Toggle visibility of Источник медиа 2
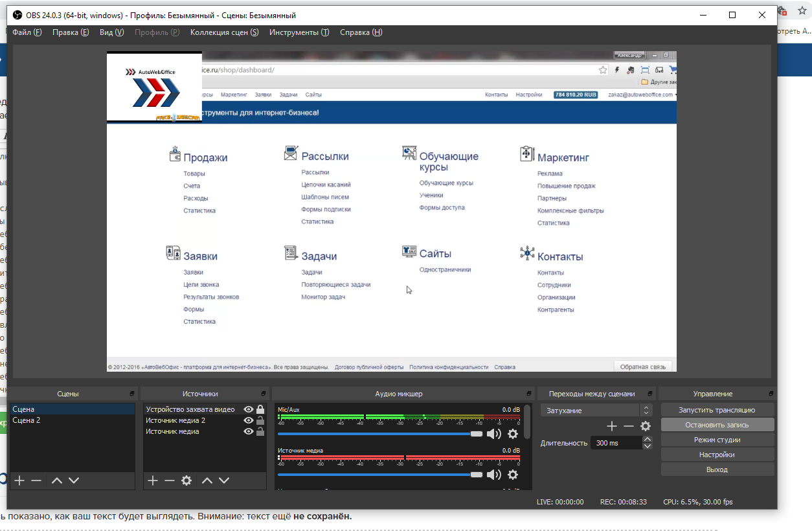Image resolution: width=812 pixels, height=531 pixels. point(248,420)
